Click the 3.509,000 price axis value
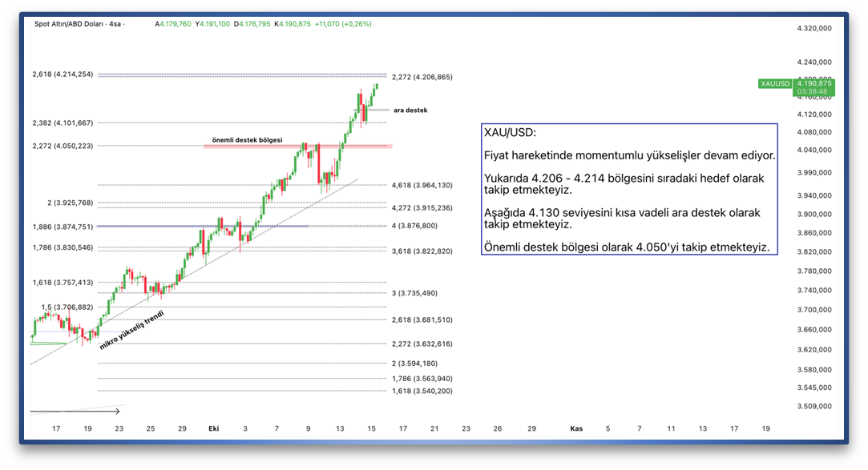868x470 pixels. coord(812,406)
